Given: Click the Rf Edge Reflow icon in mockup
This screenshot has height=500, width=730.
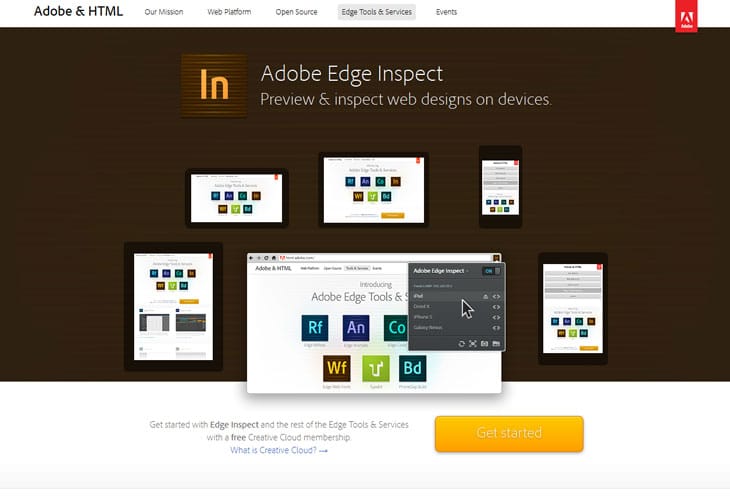Looking at the screenshot, I should 315,328.
